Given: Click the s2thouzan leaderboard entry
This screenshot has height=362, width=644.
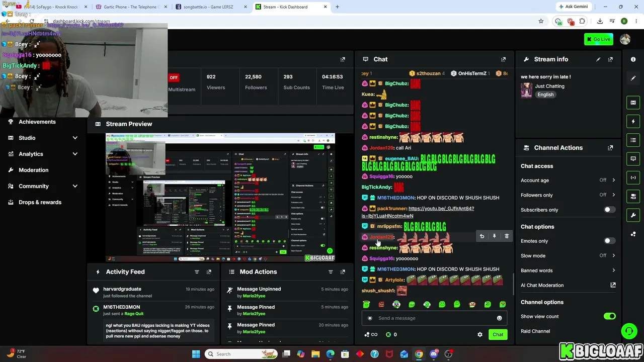Looking at the screenshot, I should click(x=427, y=73).
